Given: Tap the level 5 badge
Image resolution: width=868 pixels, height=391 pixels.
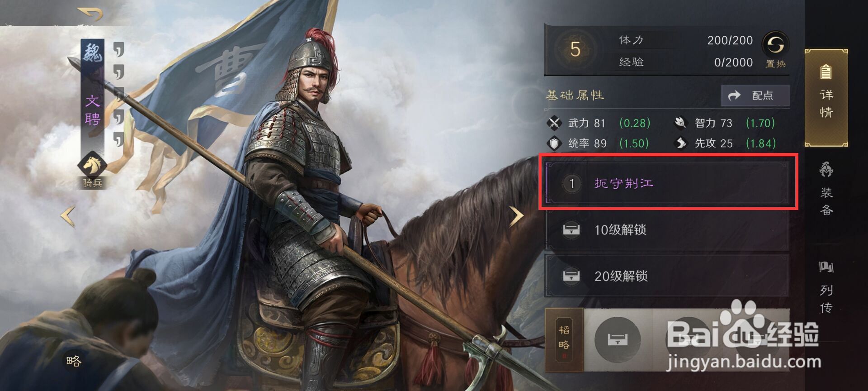Looking at the screenshot, I should 575,49.
